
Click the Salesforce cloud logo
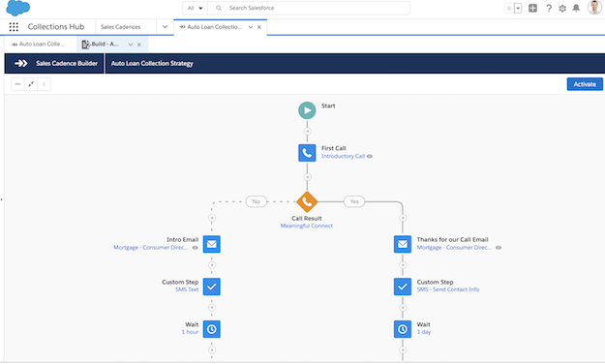[17, 8]
